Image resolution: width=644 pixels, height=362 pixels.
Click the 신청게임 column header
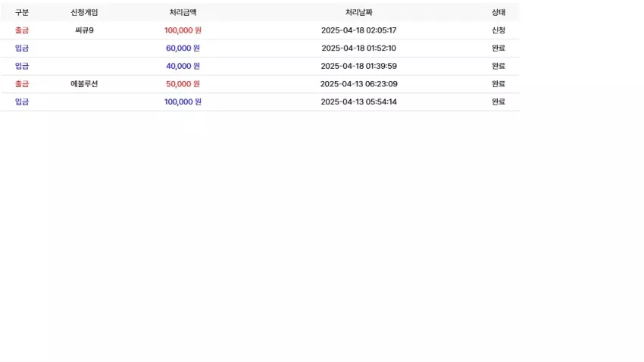click(84, 12)
